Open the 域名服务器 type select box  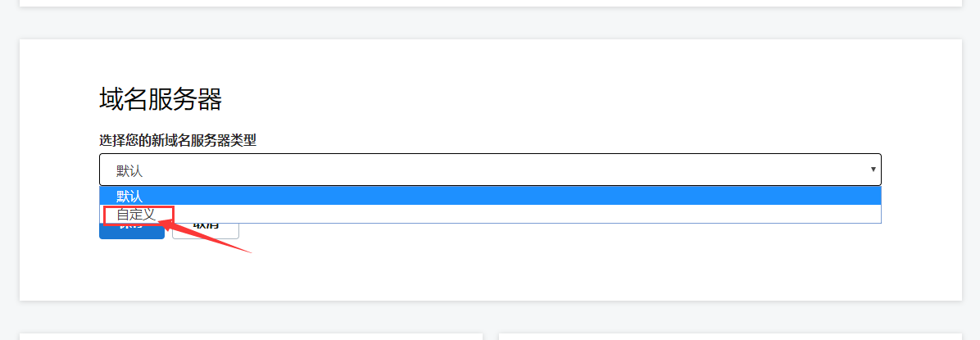(490, 170)
